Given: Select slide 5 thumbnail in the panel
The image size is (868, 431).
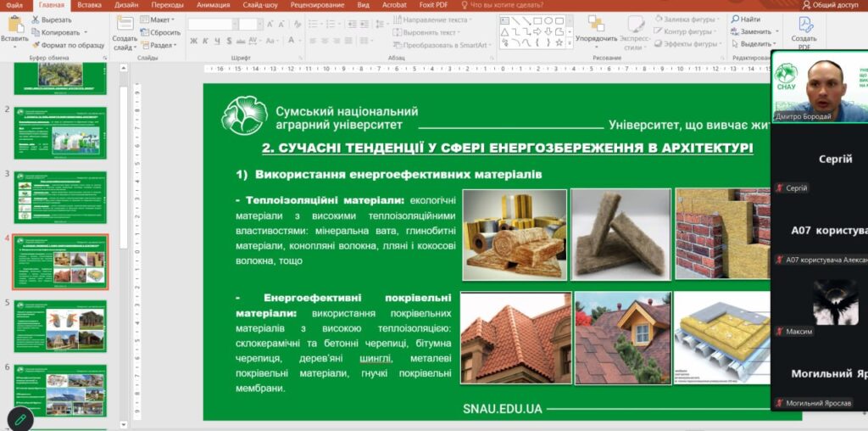Looking at the screenshot, I should coord(60,325).
